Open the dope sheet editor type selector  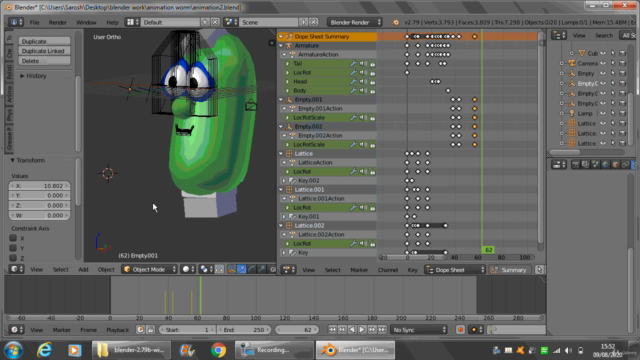[289, 270]
